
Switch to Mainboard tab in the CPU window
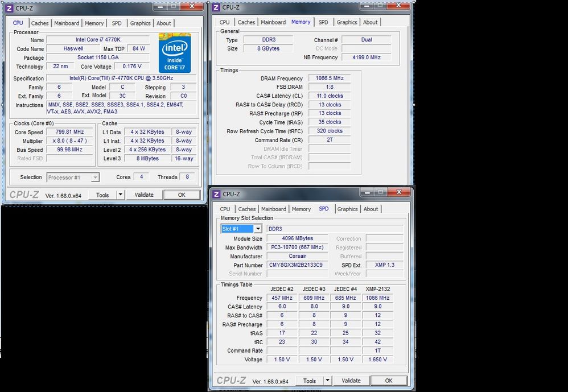click(67, 23)
